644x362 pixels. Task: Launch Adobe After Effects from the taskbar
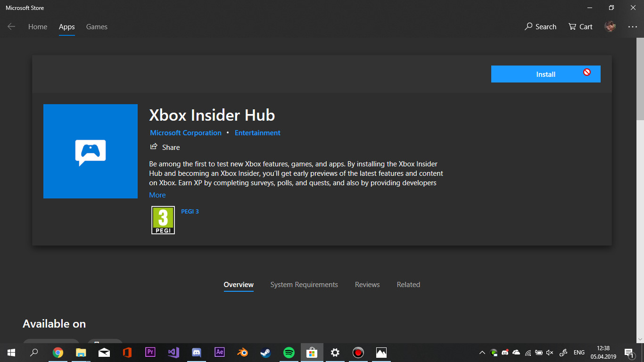point(220,353)
